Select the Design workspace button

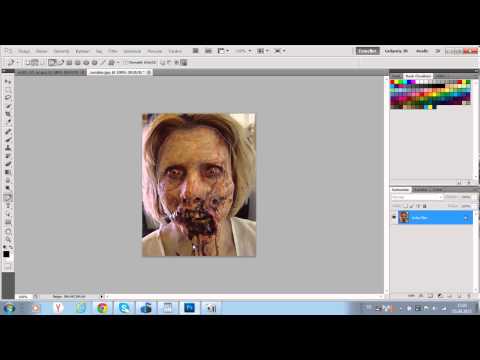click(x=396, y=51)
